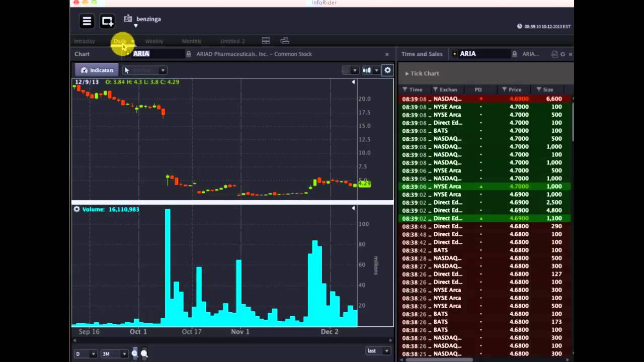
Task: Open chart settings gear
Action: pyautogui.click(x=387, y=70)
